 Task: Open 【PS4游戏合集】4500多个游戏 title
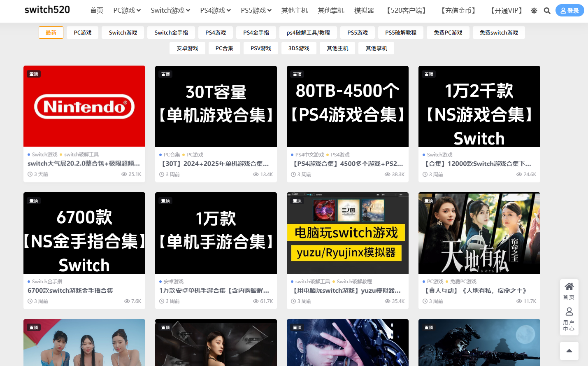[x=347, y=163]
